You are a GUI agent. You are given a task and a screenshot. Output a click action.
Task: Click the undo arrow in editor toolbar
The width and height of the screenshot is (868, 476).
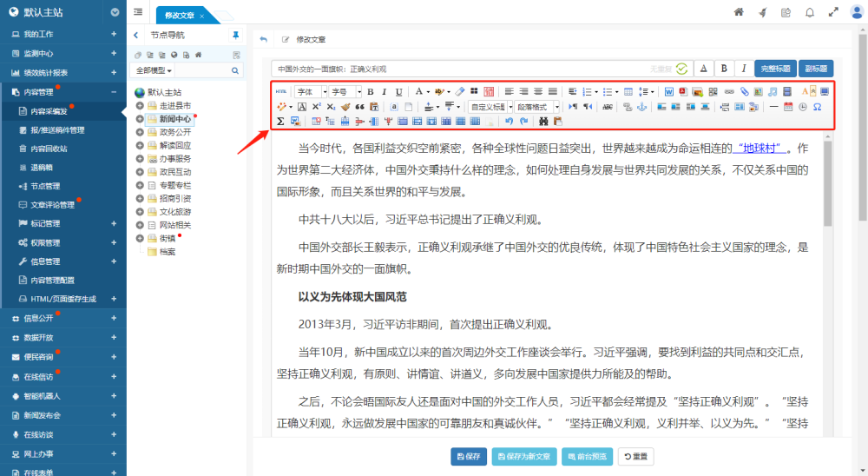point(510,121)
